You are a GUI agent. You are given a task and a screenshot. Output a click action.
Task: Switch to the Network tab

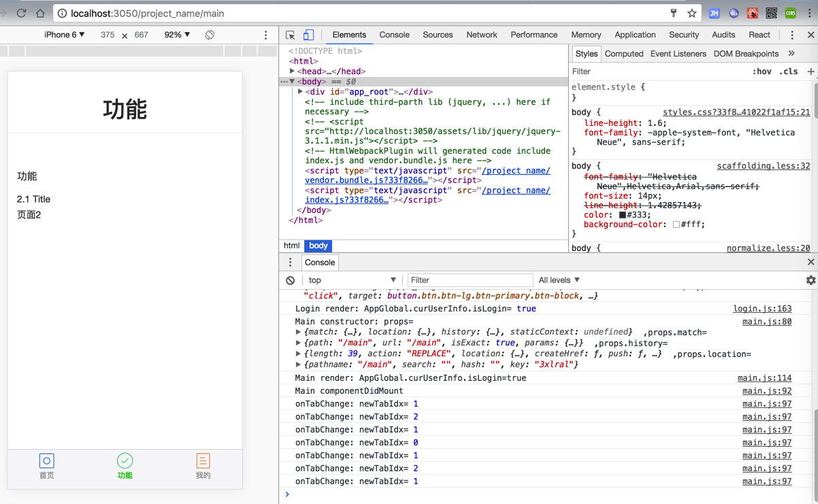click(x=481, y=35)
